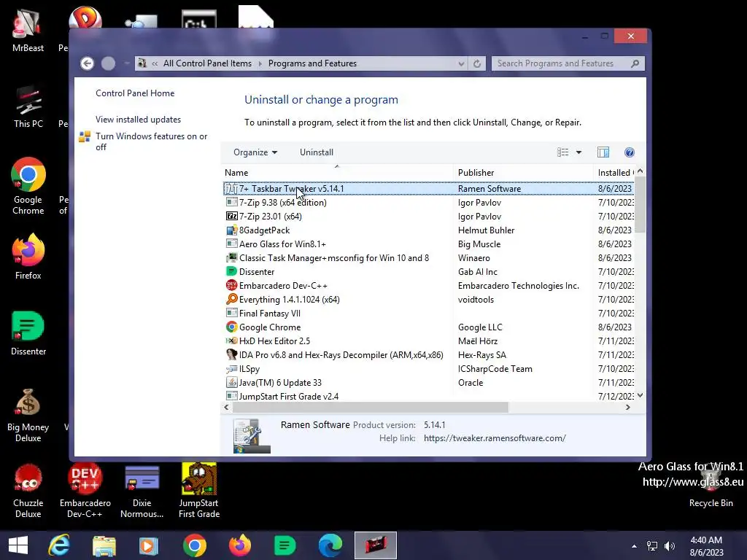Image resolution: width=747 pixels, height=560 pixels.
Task: Select HxD Hex Editor 2.5 icon
Action: 231,341
